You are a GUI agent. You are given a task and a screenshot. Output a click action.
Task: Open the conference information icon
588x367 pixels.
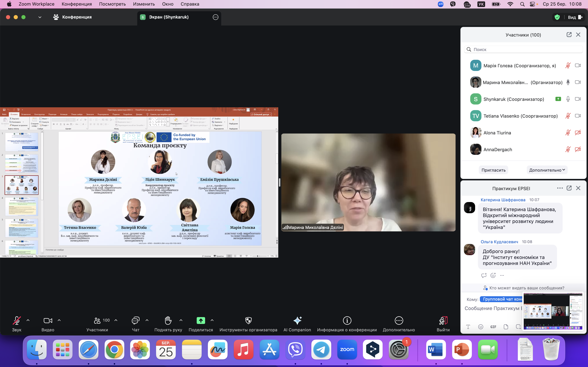(347, 321)
